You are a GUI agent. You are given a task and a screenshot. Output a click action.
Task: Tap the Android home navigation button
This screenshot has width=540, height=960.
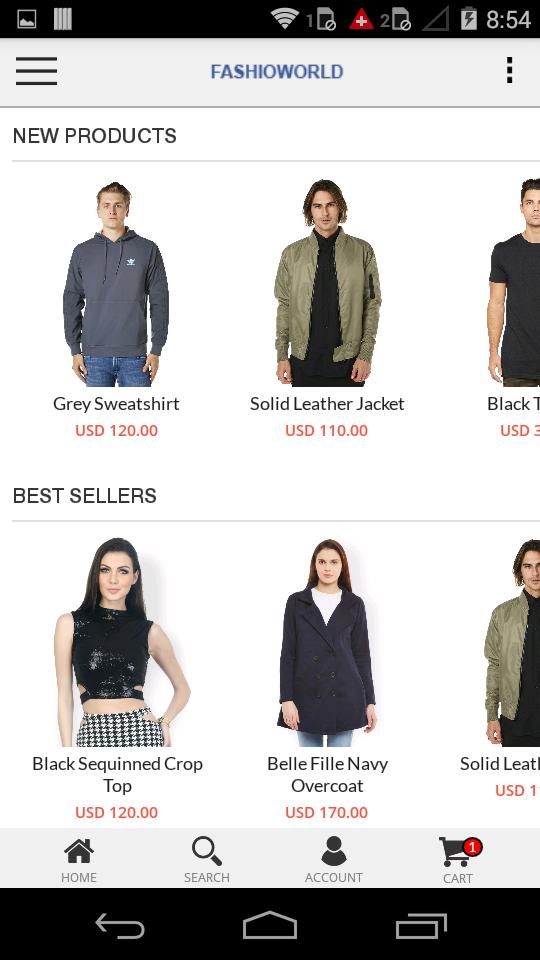(x=269, y=924)
